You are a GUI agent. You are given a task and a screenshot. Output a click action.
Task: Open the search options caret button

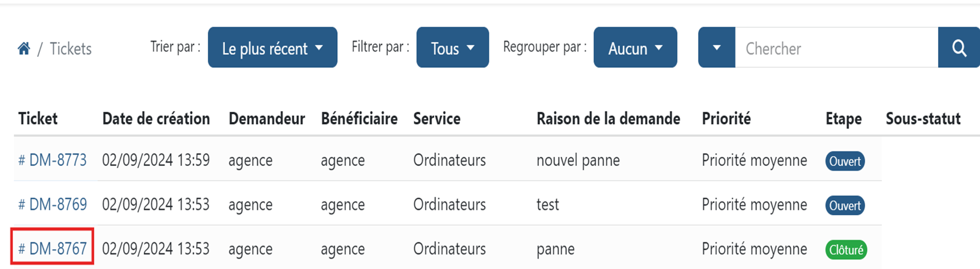[717, 48]
